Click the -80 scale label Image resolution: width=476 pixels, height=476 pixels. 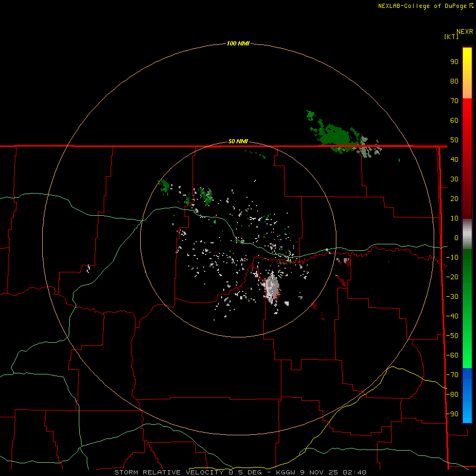point(452,395)
